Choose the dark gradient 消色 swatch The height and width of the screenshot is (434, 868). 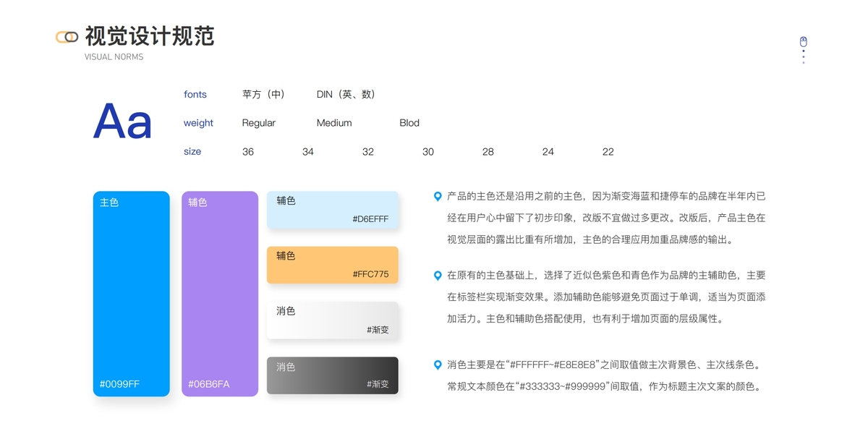pos(332,375)
